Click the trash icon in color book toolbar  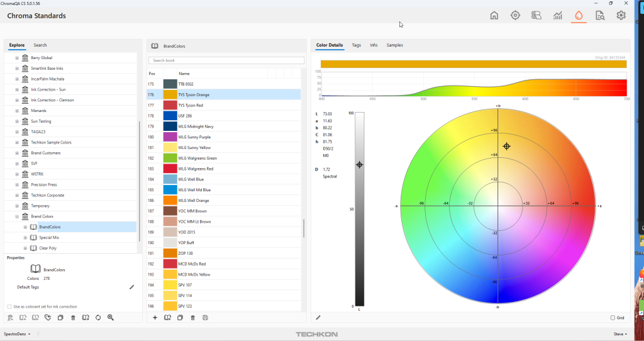click(192, 318)
